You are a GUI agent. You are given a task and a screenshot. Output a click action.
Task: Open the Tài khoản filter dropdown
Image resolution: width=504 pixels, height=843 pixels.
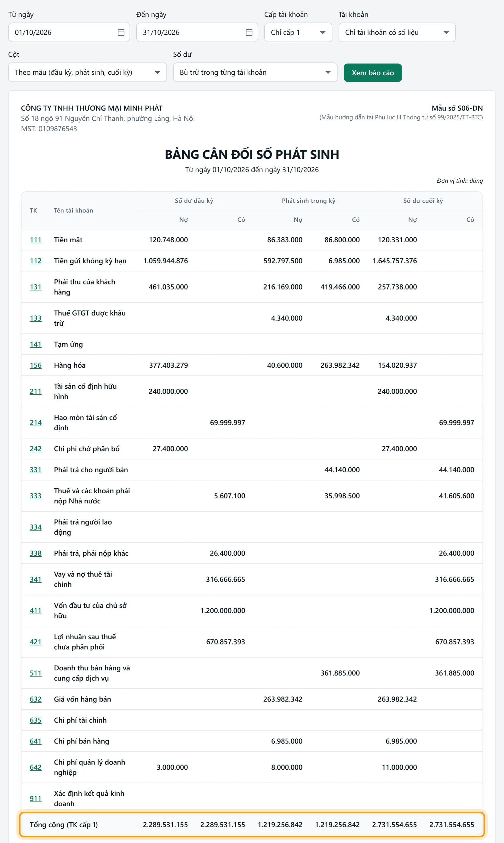point(397,32)
